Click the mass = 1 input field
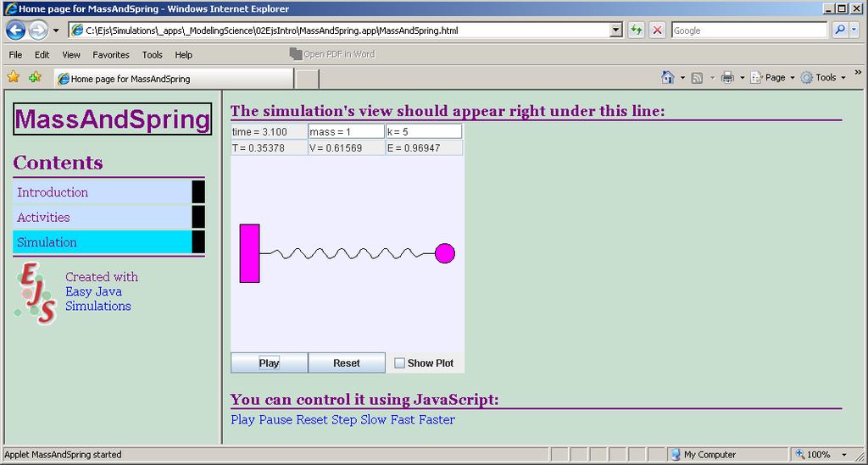868x465 pixels. click(346, 131)
